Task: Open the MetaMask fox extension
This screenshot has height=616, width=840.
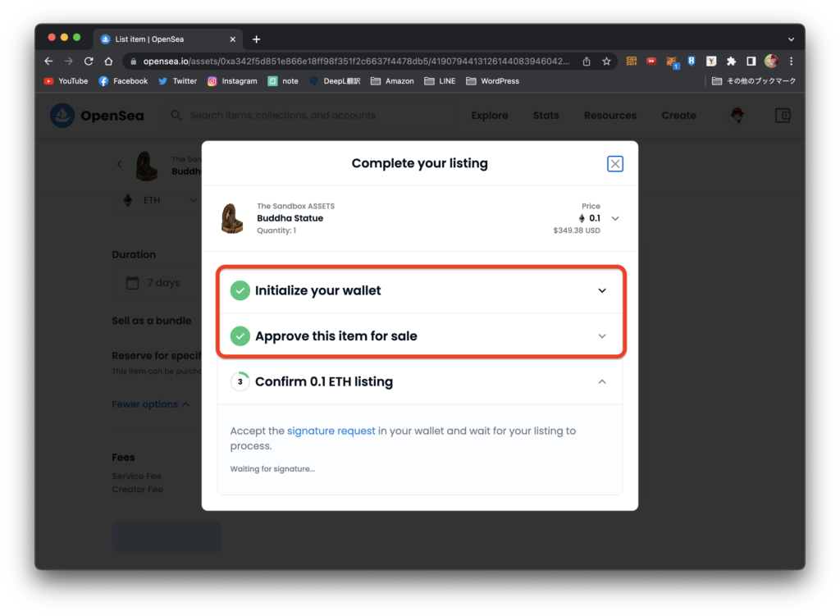Action: pos(672,62)
